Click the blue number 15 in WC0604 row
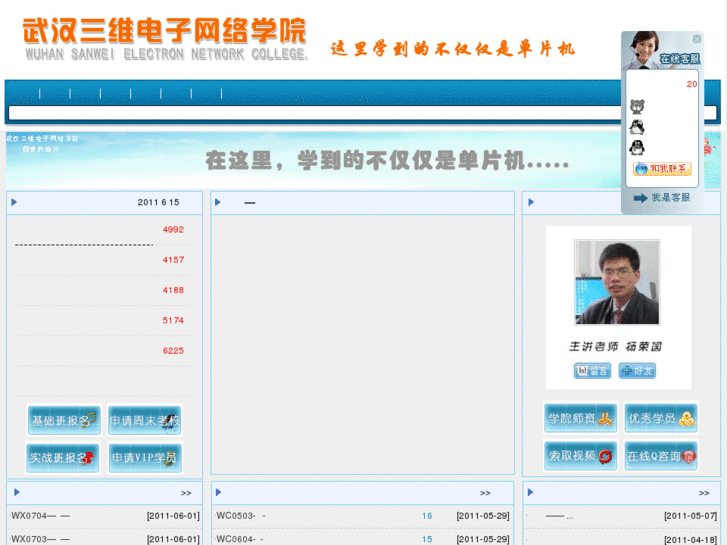Viewport: 727px width, 545px height. pos(427,539)
